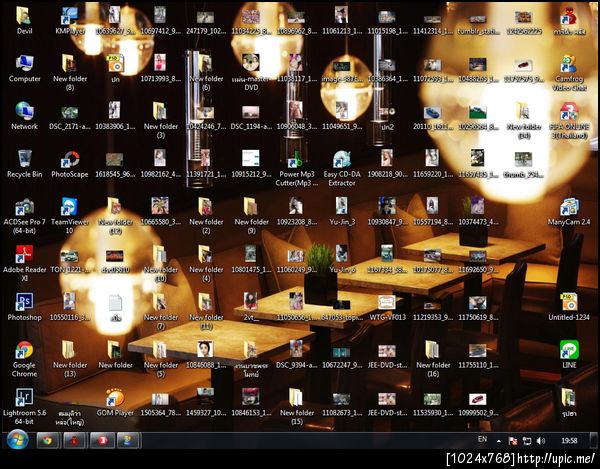Open the first JEE-DVD-st image

point(387,355)
